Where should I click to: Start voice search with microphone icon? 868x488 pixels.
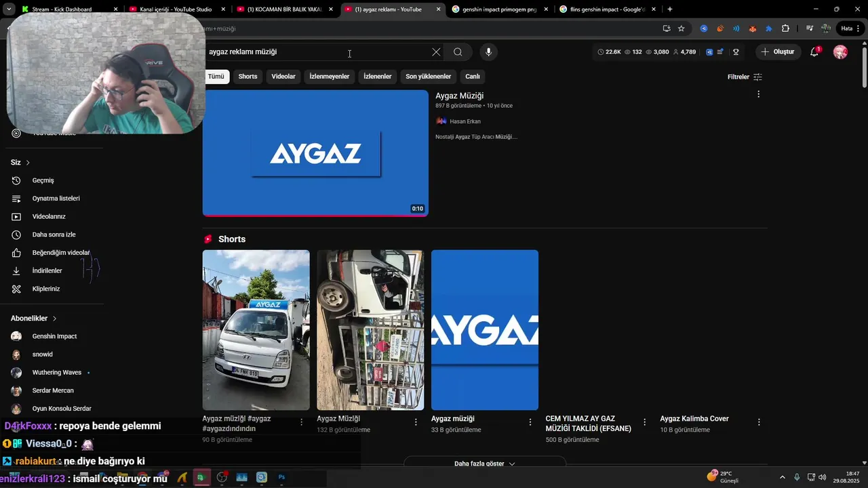click(488, 52)
